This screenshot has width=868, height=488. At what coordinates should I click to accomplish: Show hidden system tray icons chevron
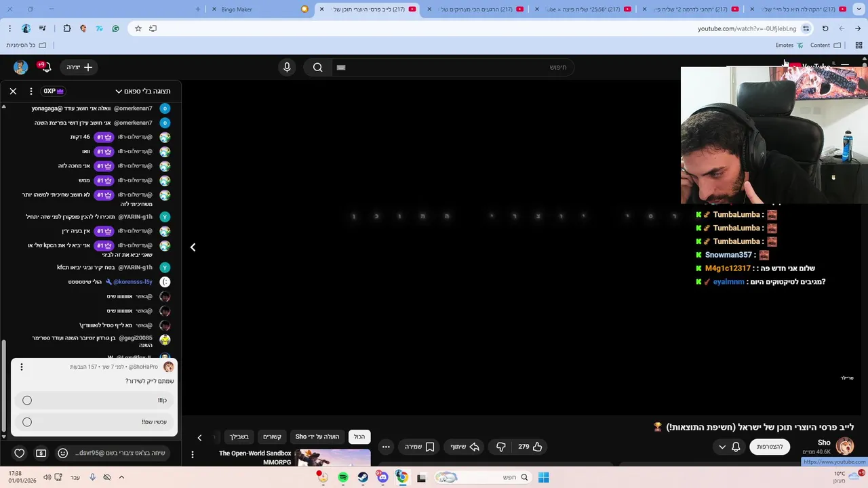pos(122,477)
